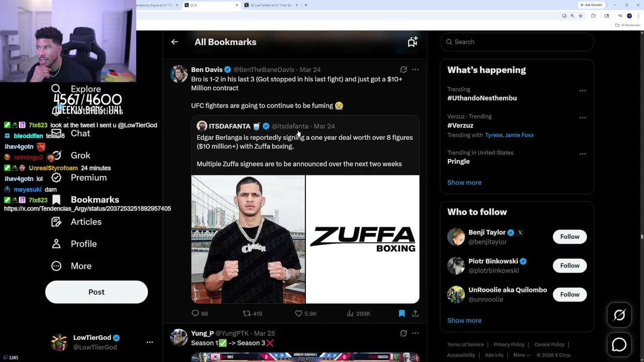The height and width of the screenshot is (362, 644).
Task: Open Ask Gemini in Chrome
Action: (591, 5)
